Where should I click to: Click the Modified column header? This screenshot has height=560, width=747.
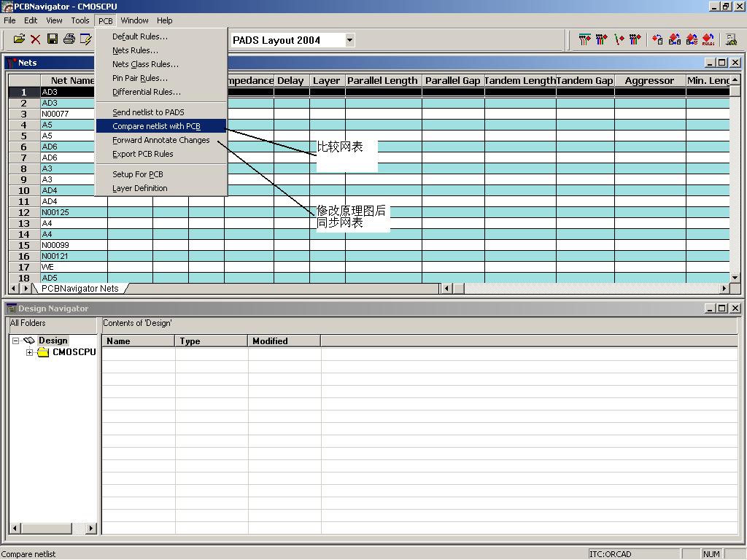point(284,341)
